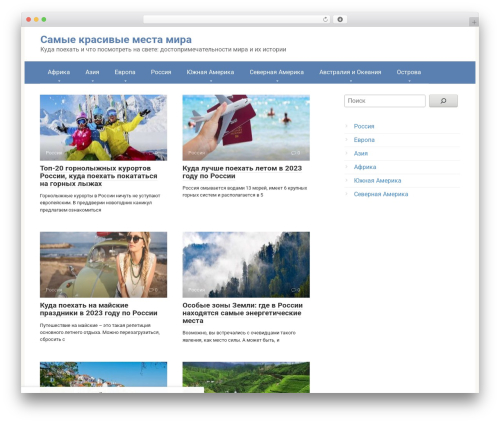
Task: Open sidebar category link Северная Америка
Action: coord(381,194)
